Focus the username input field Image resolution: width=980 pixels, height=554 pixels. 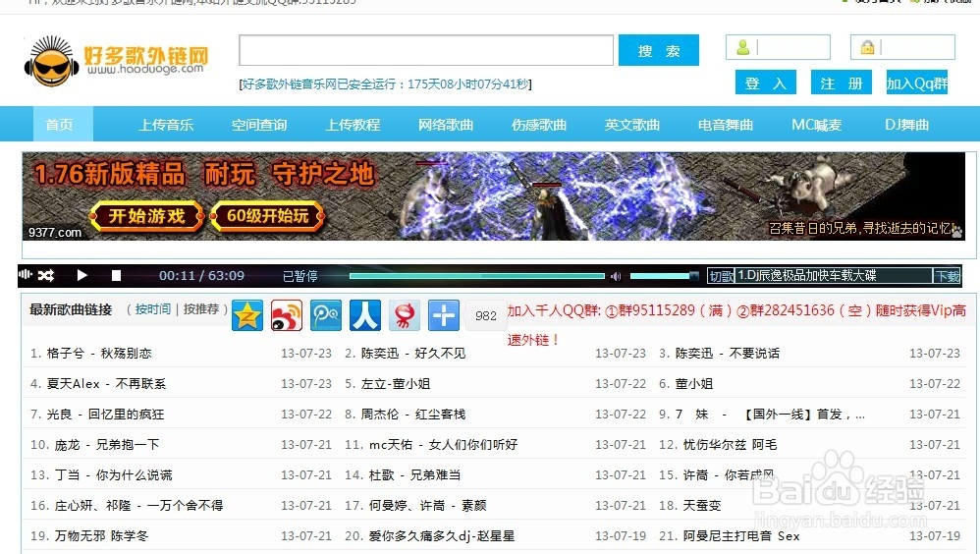coord(778,47)
